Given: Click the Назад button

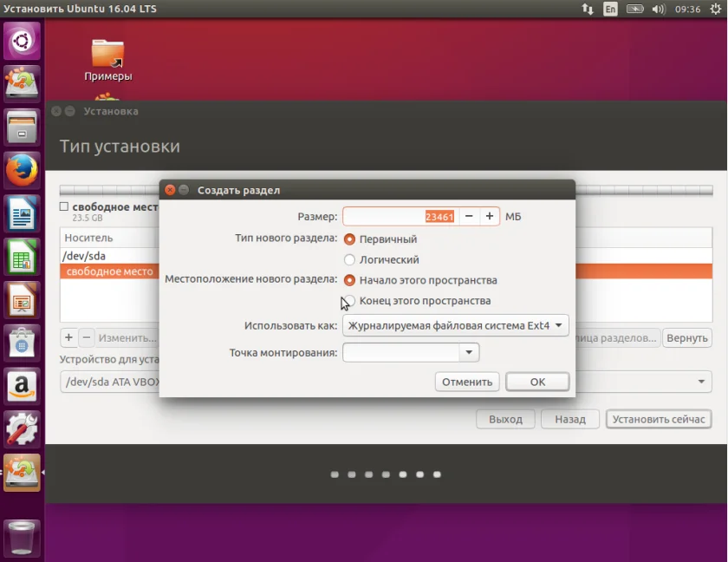Looking at the screenshot, I should [x=570, y=420].
